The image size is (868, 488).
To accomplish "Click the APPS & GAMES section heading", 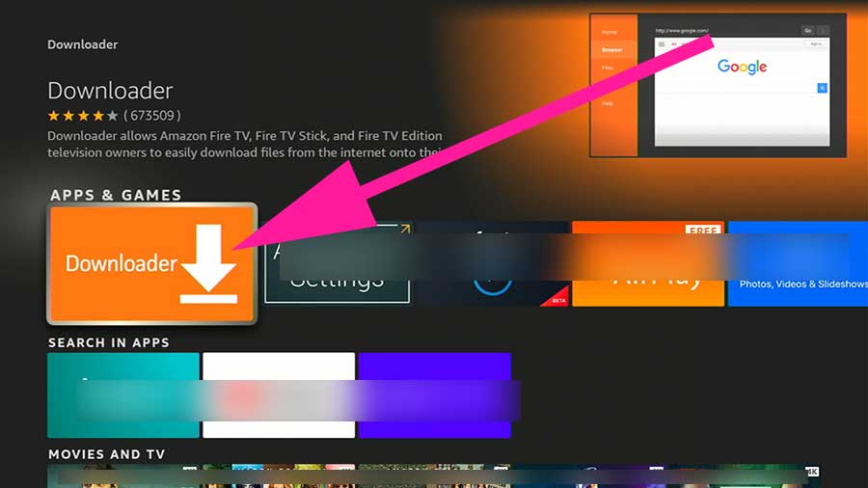I will [x=116, y=195].
